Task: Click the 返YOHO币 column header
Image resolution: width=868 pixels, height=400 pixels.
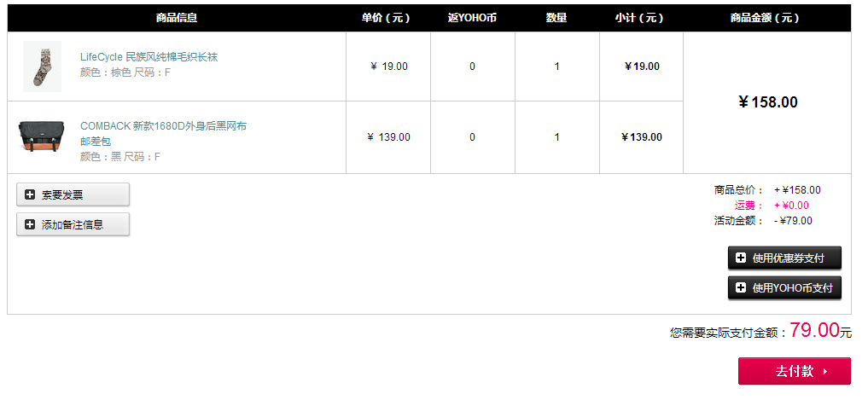Action: [472, 18]
